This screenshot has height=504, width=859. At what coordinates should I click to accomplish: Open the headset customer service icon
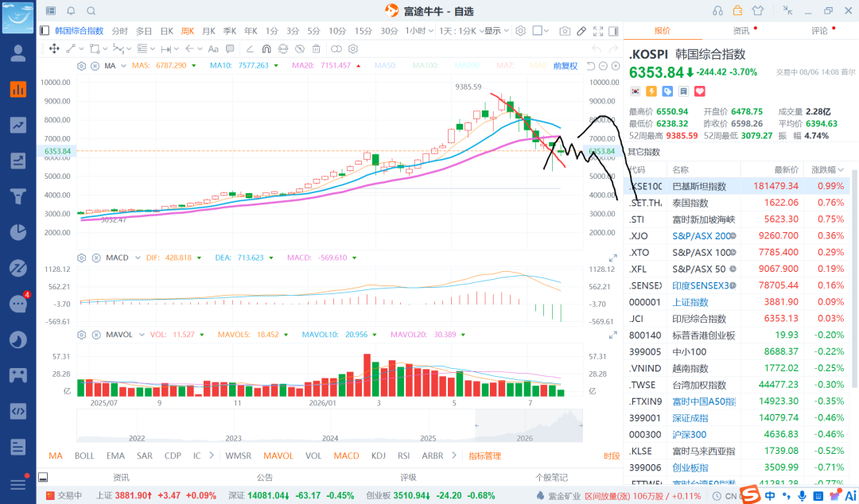point(717,10)
